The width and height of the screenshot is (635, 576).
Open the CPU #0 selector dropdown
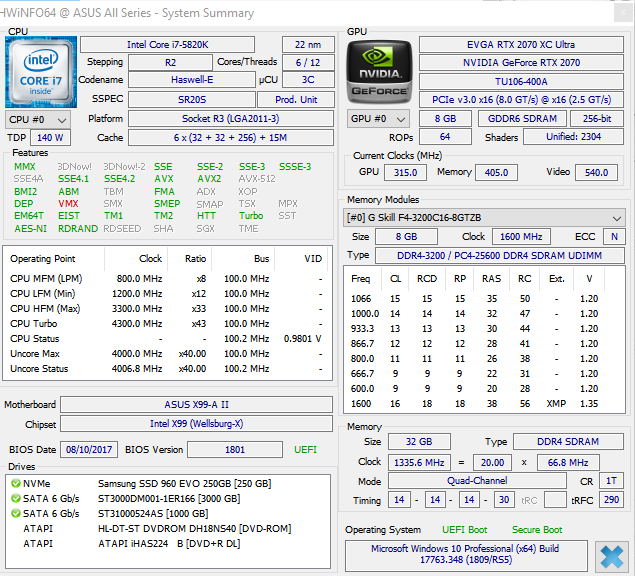point(38,120)
